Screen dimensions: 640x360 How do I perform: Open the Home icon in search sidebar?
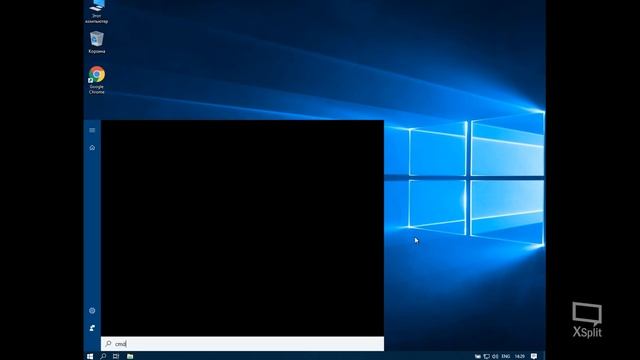click(92, 148)
